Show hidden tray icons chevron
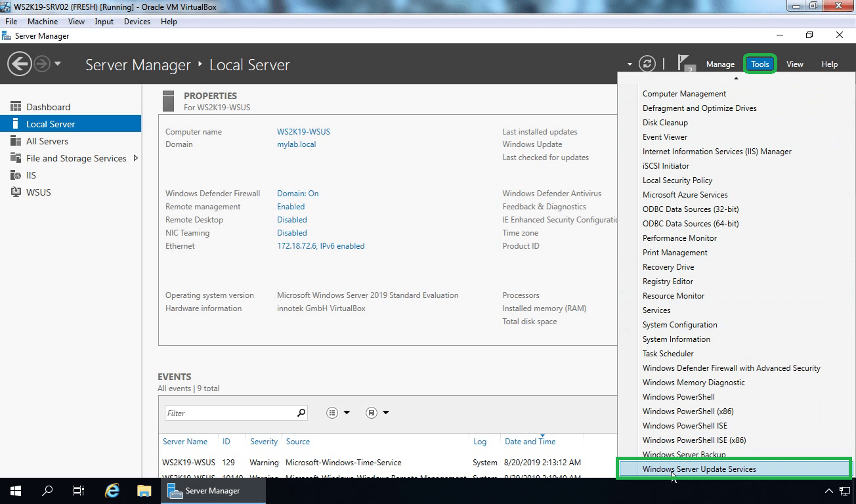Image resolution: width=856 pixels, height=504 pixels. click(x=830, y=491)
